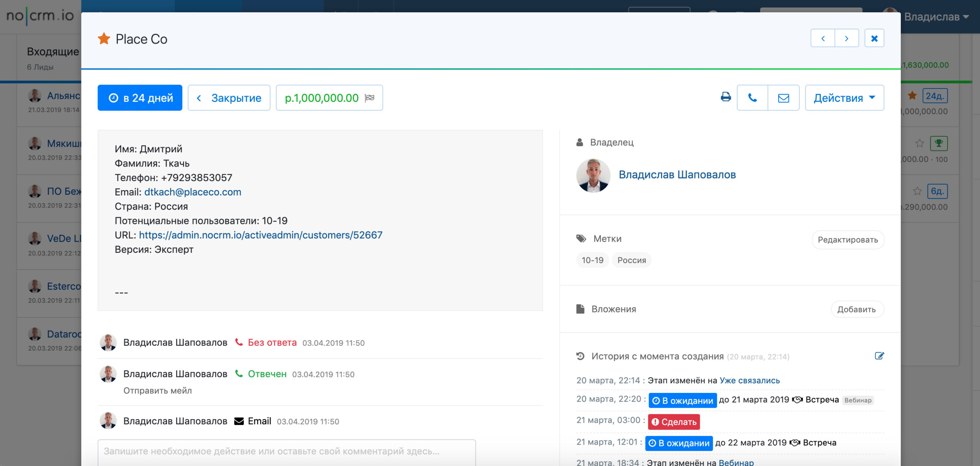980x466 pixels.
Task: Click the comment input field
Action: pos(286,452)
